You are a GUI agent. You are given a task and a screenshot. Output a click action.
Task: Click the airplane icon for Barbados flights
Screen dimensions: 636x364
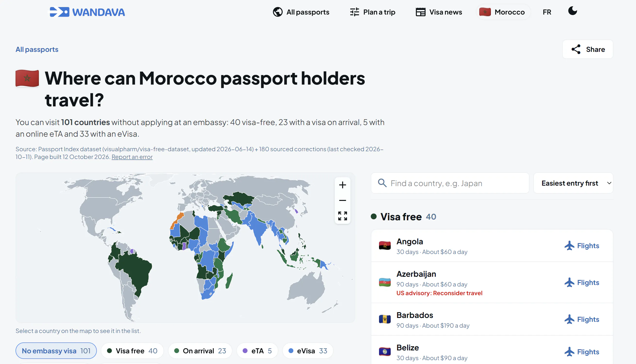[x=569, y=319]
